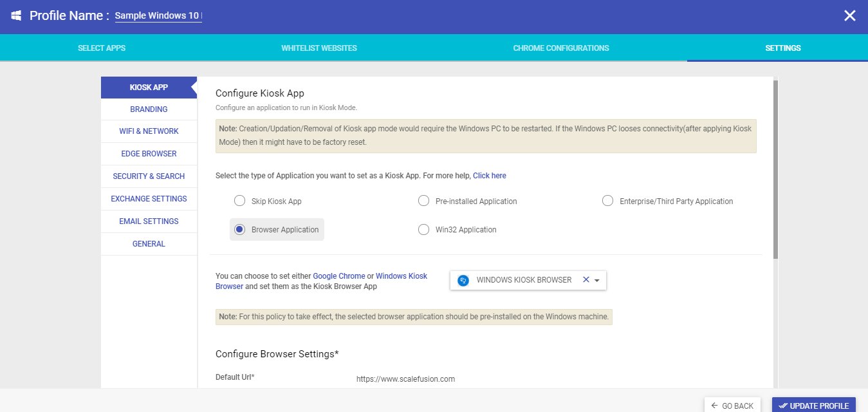868x412 pixels.
Task: Open the Chrome Configurations tab
Action: pyautogui.click(x=561, y=48)
